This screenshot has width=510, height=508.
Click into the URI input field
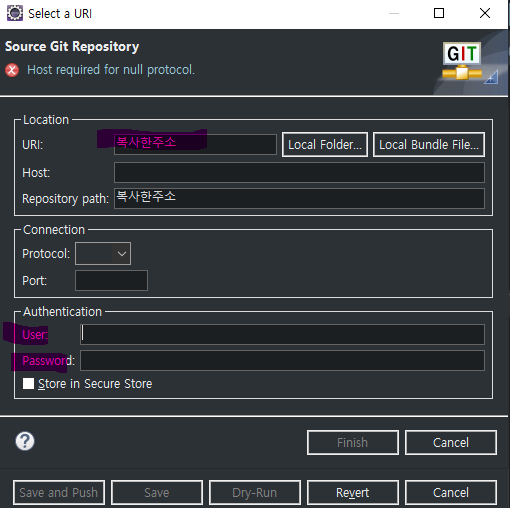click(195, 144)
